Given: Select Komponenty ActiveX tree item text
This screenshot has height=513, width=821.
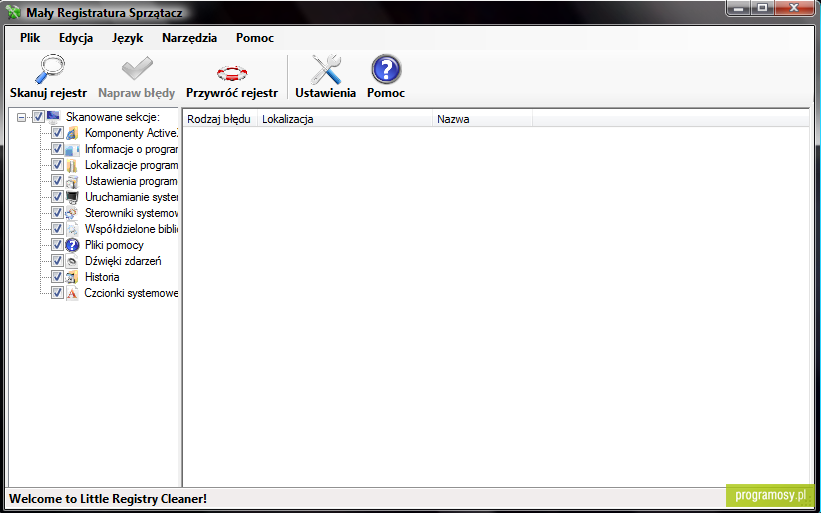Looking at the screenshot, I should [x=131, y=133].
